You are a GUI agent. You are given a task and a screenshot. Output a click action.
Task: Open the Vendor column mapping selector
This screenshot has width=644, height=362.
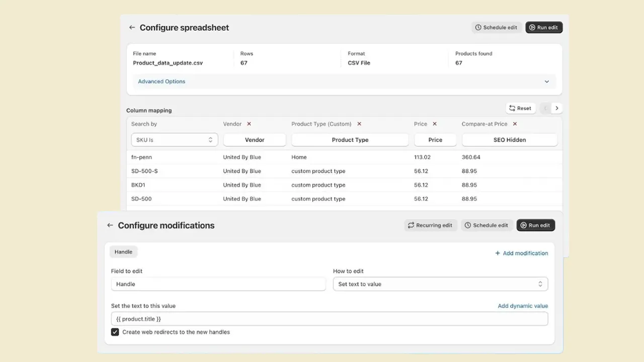pyautogui.click(x=255, y=140)
